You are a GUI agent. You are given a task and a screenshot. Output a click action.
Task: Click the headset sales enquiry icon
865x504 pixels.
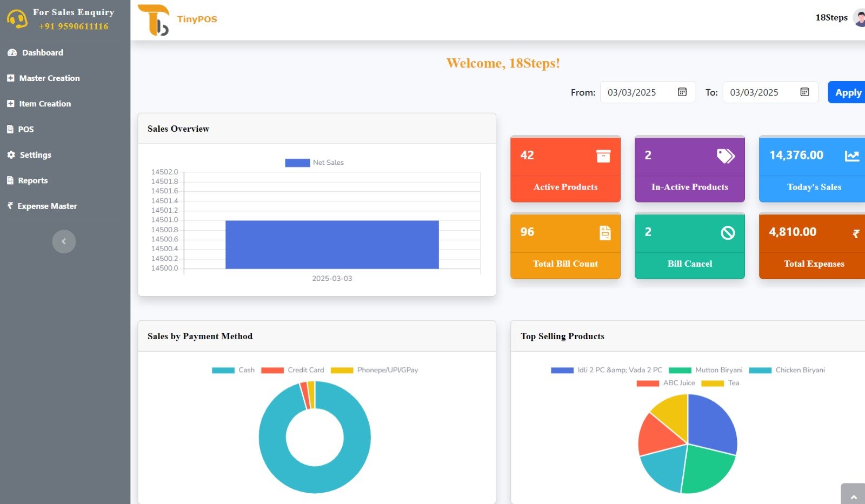pos(17,19)
